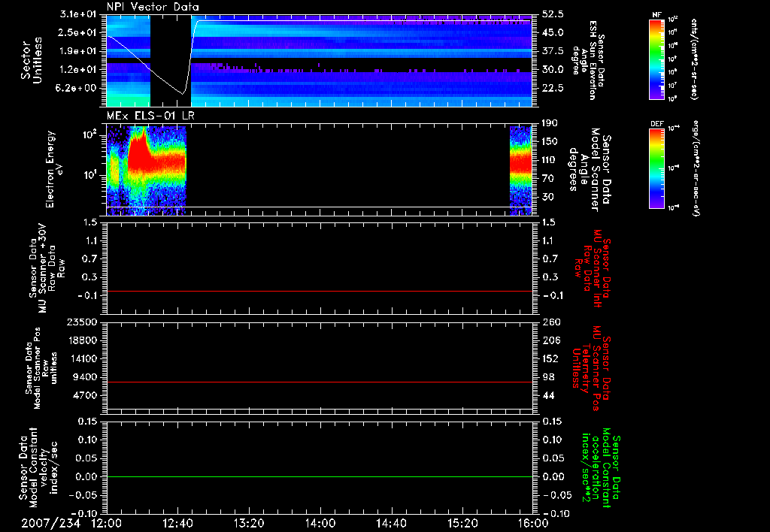Click the red 'MU Scanner Inh Raw Data' label
770x532 pixels.
pos(592,268)
